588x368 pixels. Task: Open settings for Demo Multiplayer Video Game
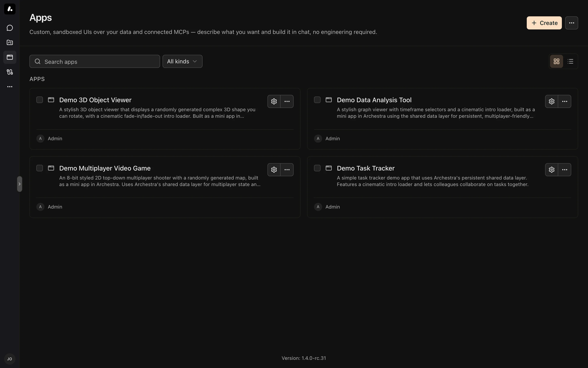coord(274,170)
